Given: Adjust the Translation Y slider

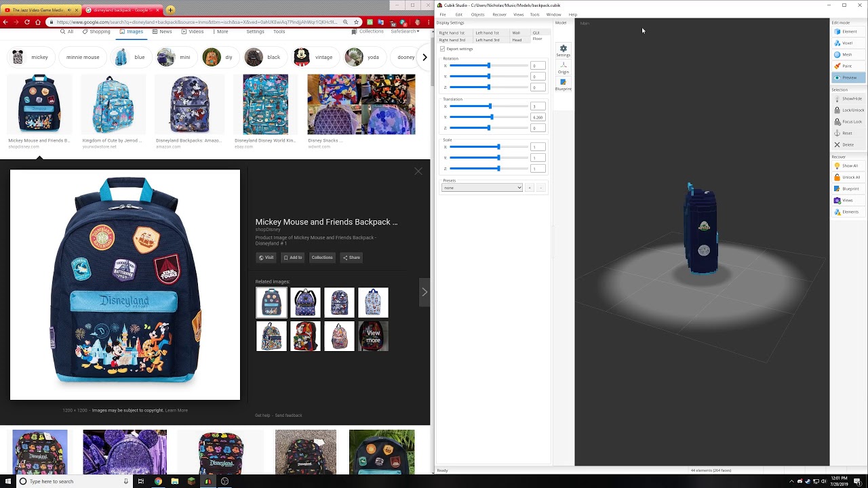Looking at the screenshot, I should pyautogui.click(x=488, y=117).
